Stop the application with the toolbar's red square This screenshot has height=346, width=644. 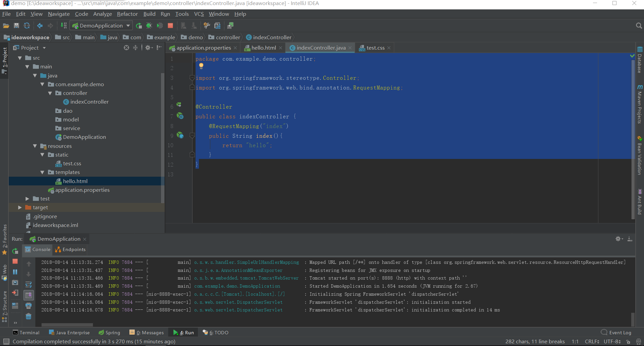click(170, 25)
